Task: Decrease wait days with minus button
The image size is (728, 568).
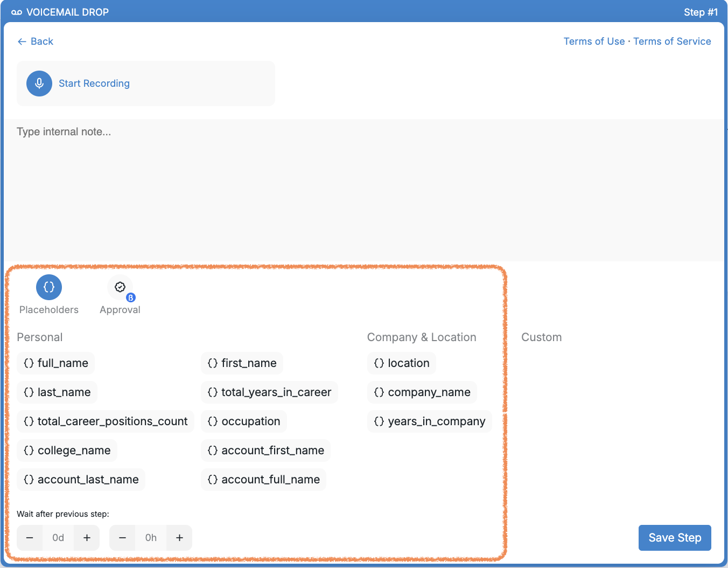Action: pyautogui.click(x=30, y=538)
